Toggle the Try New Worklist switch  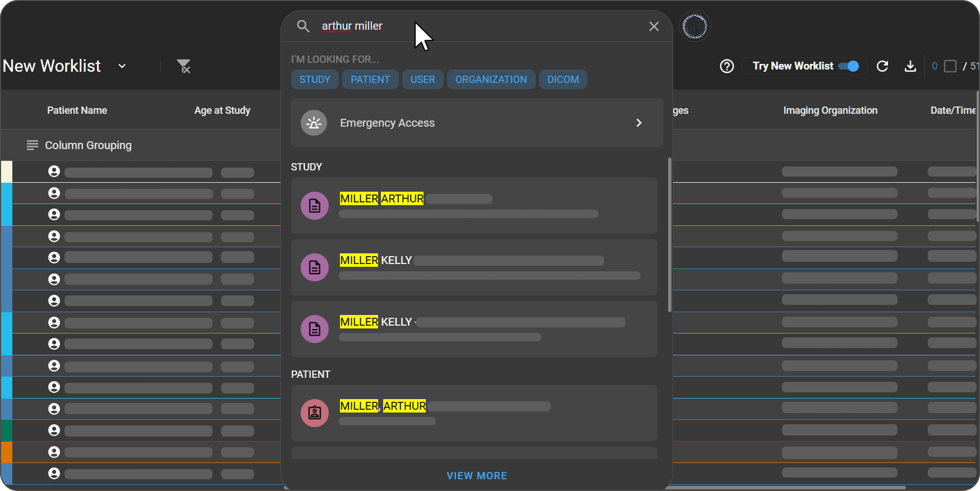pos(849,66)
